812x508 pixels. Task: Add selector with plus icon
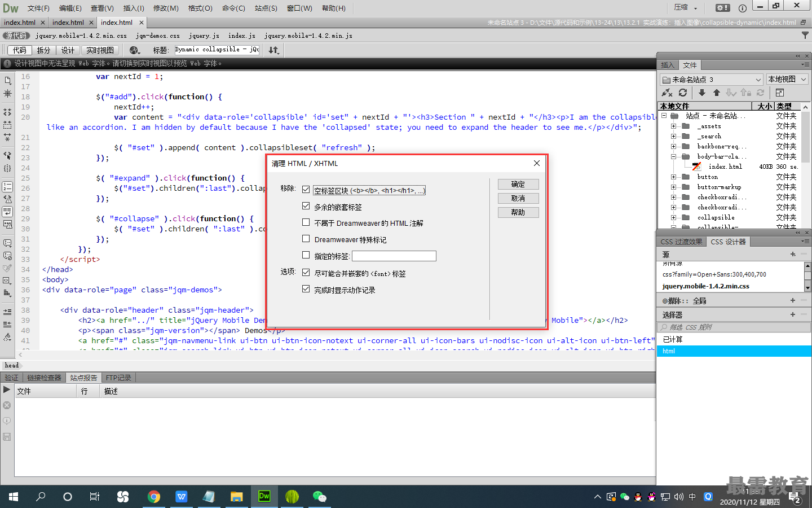click(793, 315)
